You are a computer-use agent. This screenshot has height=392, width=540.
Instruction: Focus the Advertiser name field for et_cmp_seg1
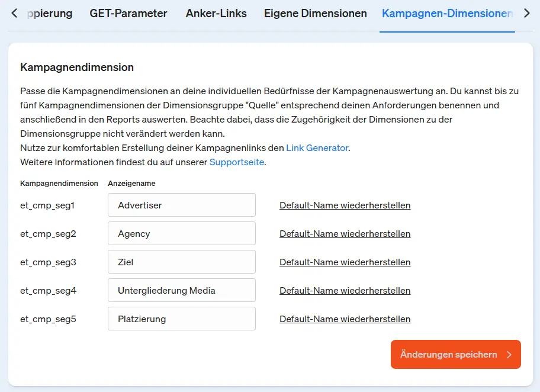click(x=181, y=205)
